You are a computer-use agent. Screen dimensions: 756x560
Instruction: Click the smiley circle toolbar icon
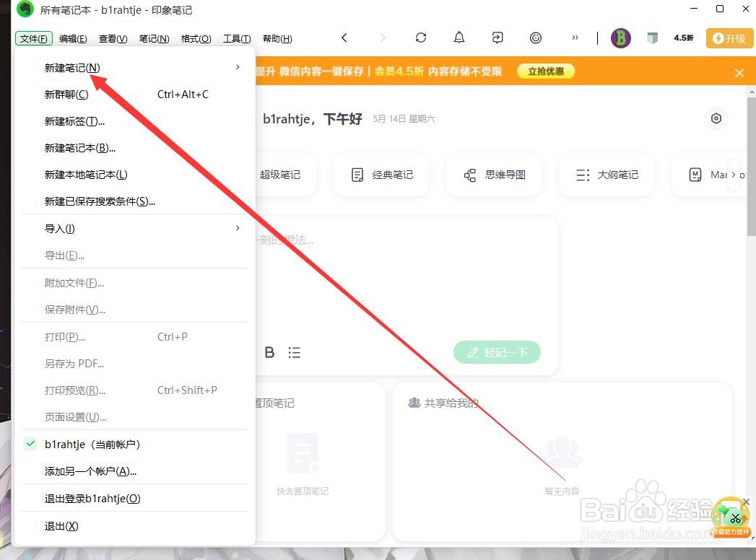(536, 38)
